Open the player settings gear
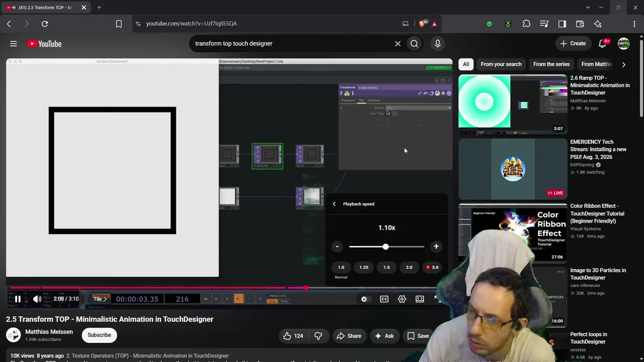644x362 pixels. click(x=402, y=299)
